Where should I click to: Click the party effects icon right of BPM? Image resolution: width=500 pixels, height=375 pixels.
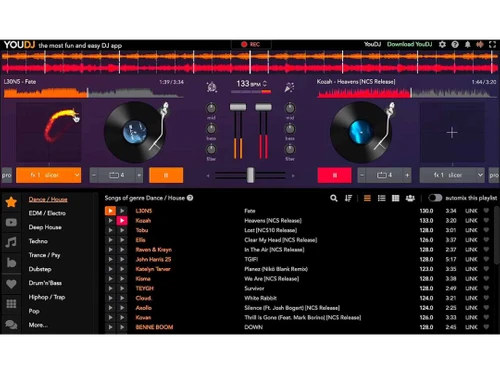coord(289,87)
